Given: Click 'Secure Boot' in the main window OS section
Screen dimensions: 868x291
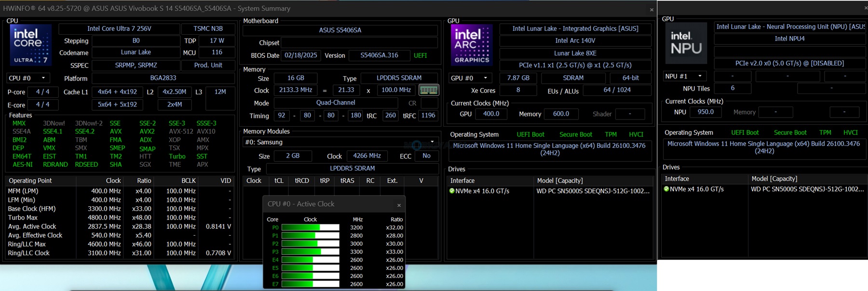Looking at the screenshot, I should pyautogui.click(x=576, y=134).
